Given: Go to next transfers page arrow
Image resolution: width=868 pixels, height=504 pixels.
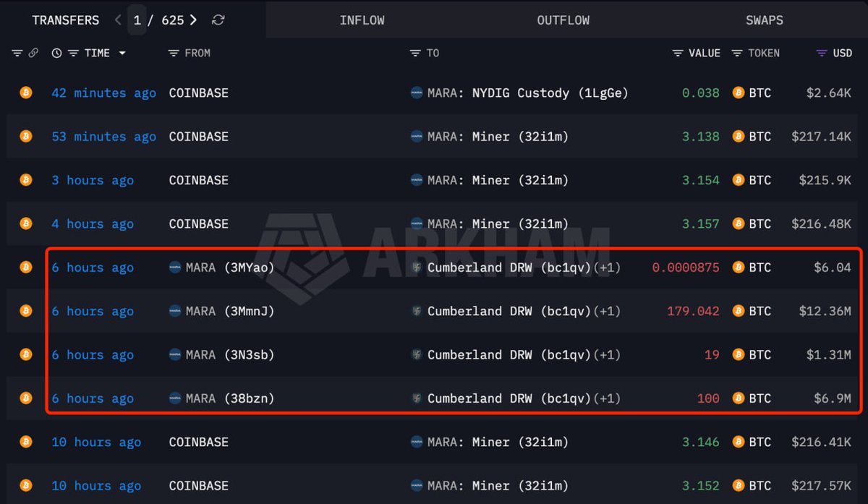Looking at the screenshot, I should click(x=193, y=20).
